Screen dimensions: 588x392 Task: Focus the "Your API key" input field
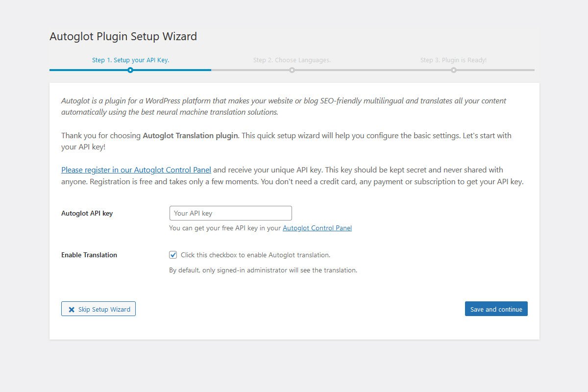tap(230, 213)
